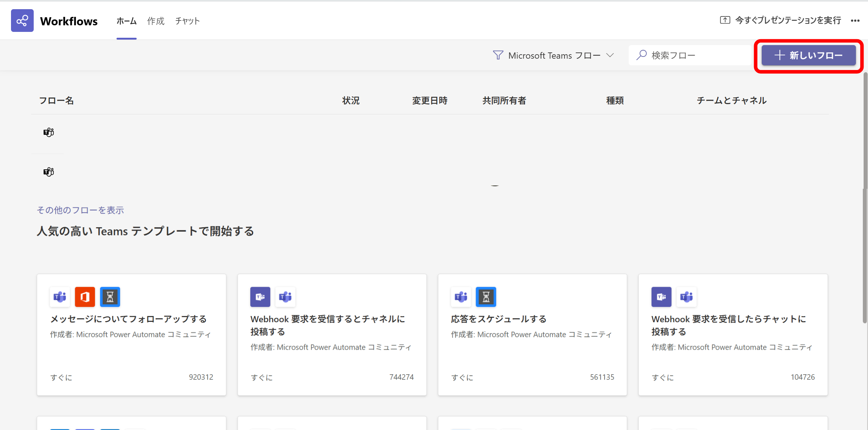Click hourglass delay icon on フォローアップする card

tap(110, 297)
